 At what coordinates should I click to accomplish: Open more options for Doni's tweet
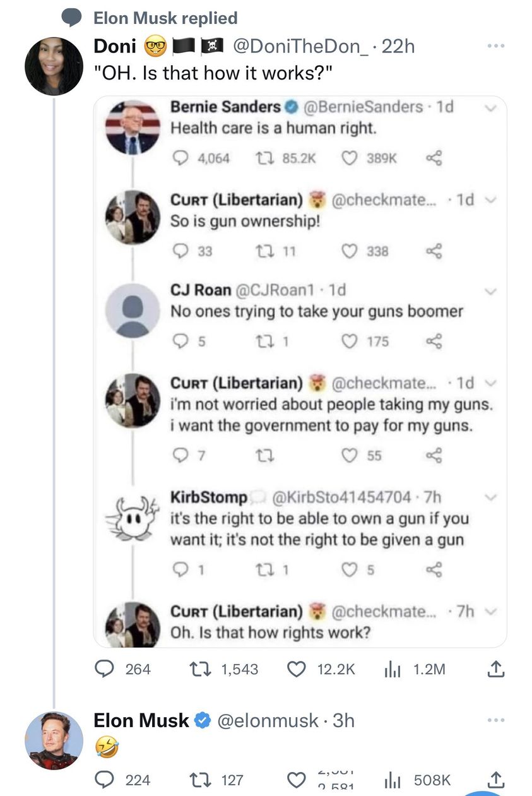[495, 47]
